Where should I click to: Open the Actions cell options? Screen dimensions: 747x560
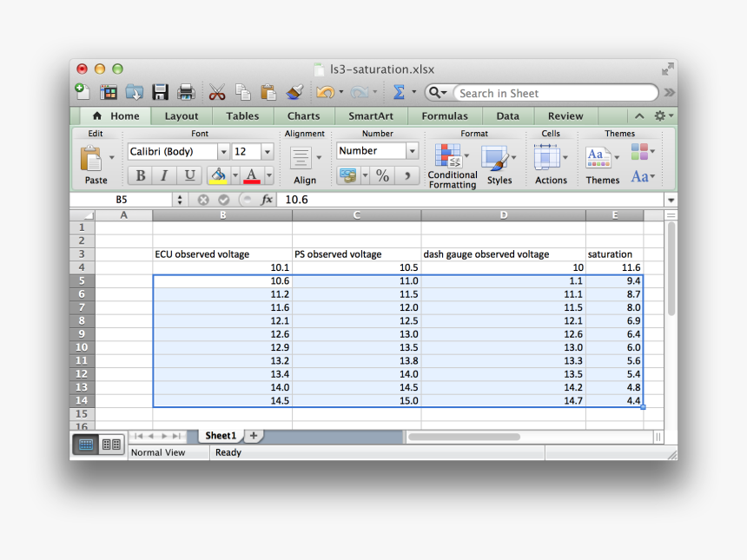pos(551,159)
